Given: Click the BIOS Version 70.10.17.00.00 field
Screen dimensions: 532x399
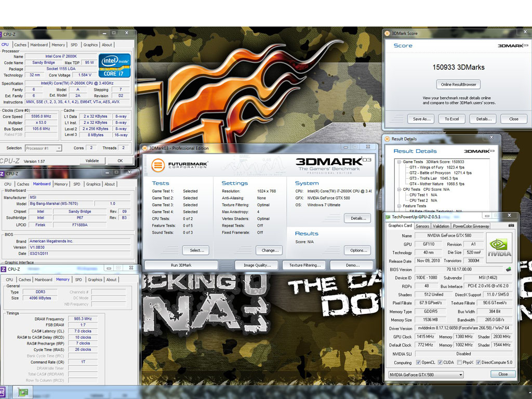Looking at the screenshot, I should pyautogui.click(x=459, y=269).
